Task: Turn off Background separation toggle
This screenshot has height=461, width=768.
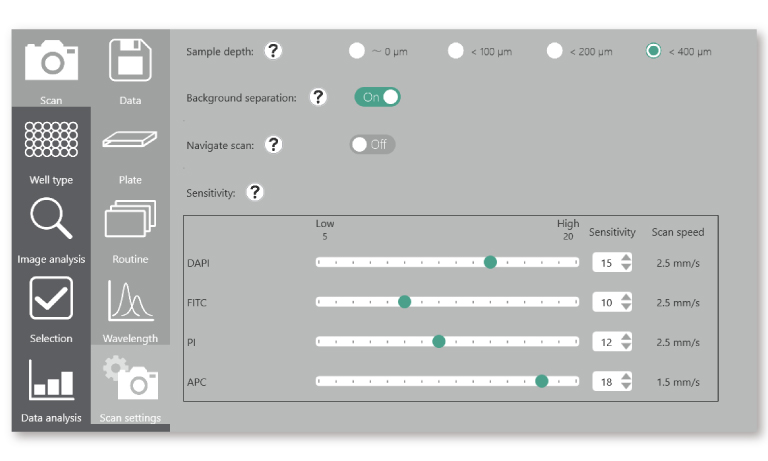Action: (x=377, y=97)
